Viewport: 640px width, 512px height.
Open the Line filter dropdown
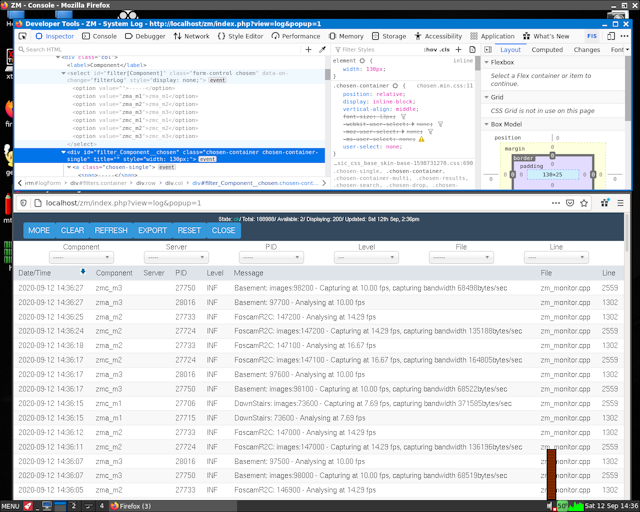(556, 258)
